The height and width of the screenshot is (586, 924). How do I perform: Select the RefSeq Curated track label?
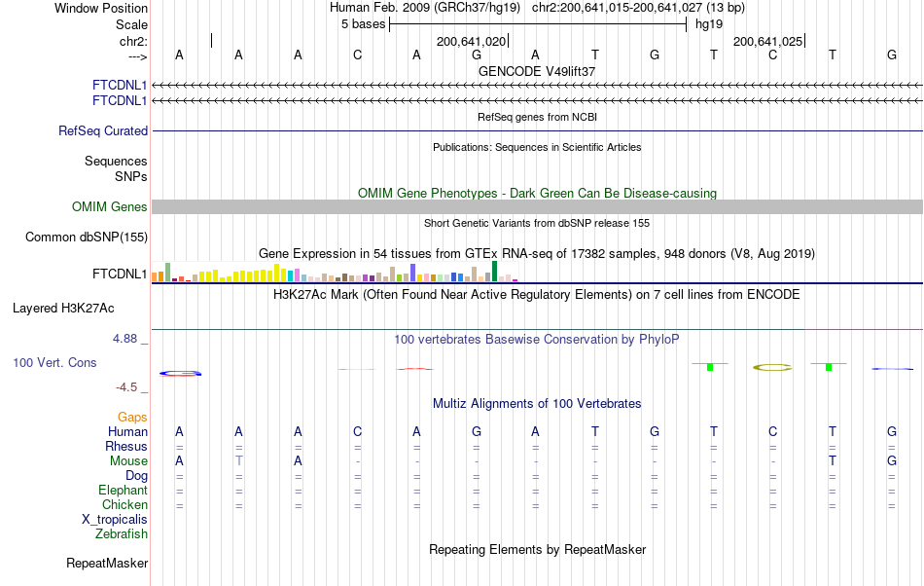tap(102, 130)
